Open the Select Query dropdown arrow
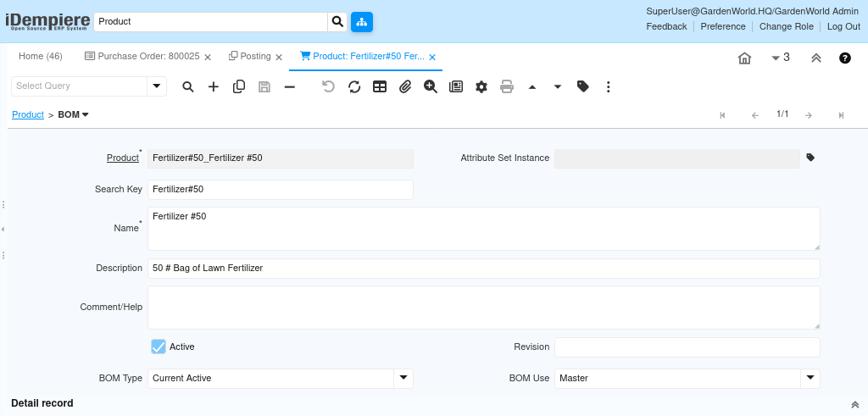Screen dimensions: 868x416 coord(157,86)
